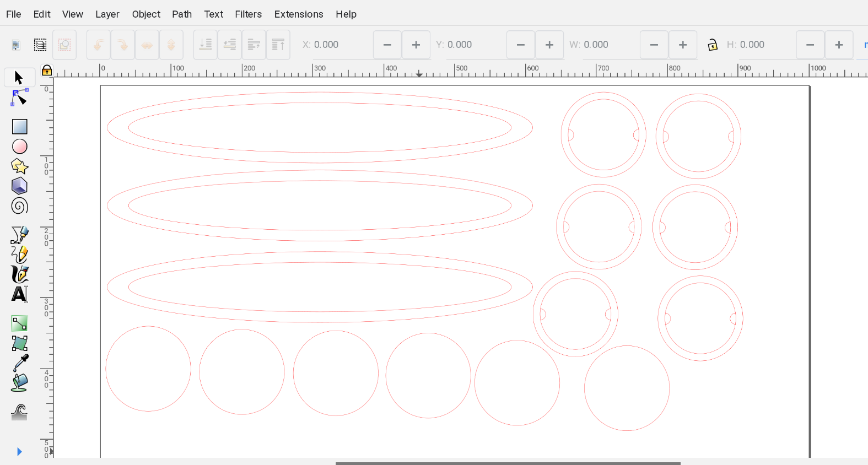
Task: Select the Selector arrow tool
Action: point(19,78)
